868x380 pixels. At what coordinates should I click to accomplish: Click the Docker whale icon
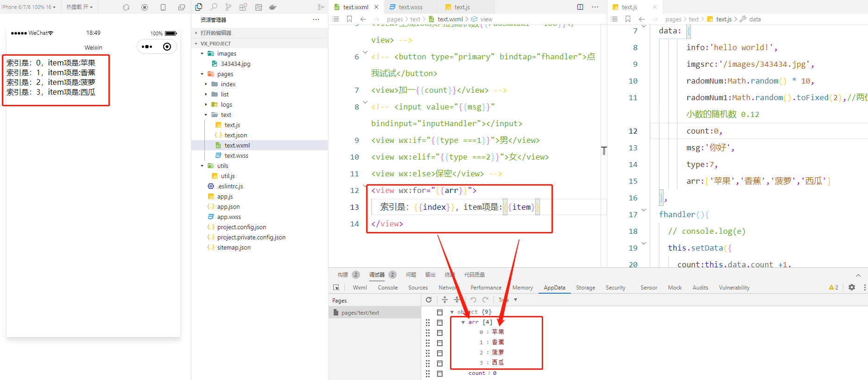pos(273,7)
